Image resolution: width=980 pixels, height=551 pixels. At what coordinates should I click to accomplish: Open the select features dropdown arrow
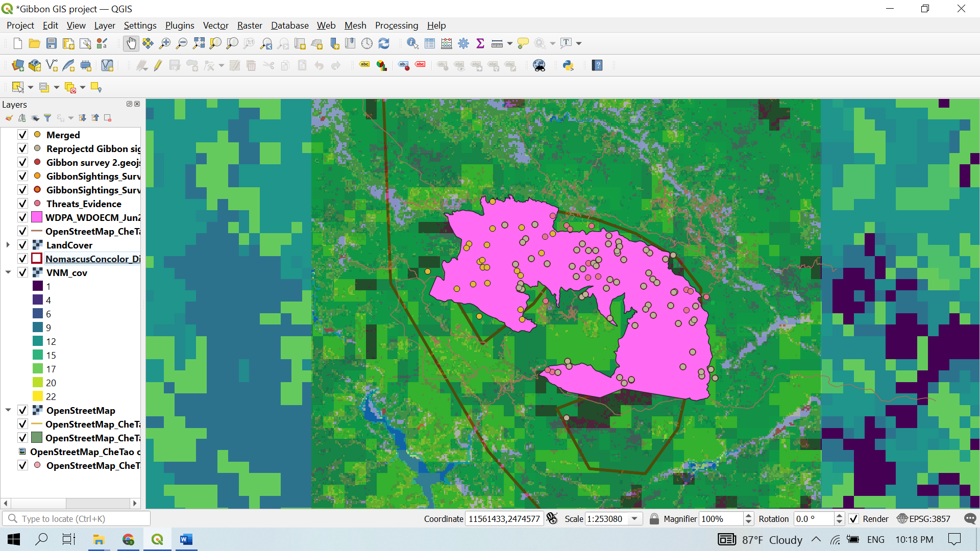[31, 88]
